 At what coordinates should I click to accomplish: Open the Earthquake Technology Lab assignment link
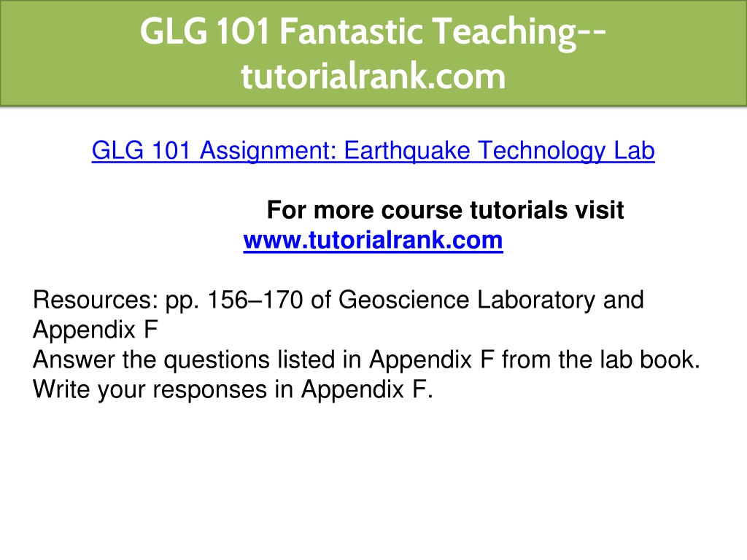[373, 151]
